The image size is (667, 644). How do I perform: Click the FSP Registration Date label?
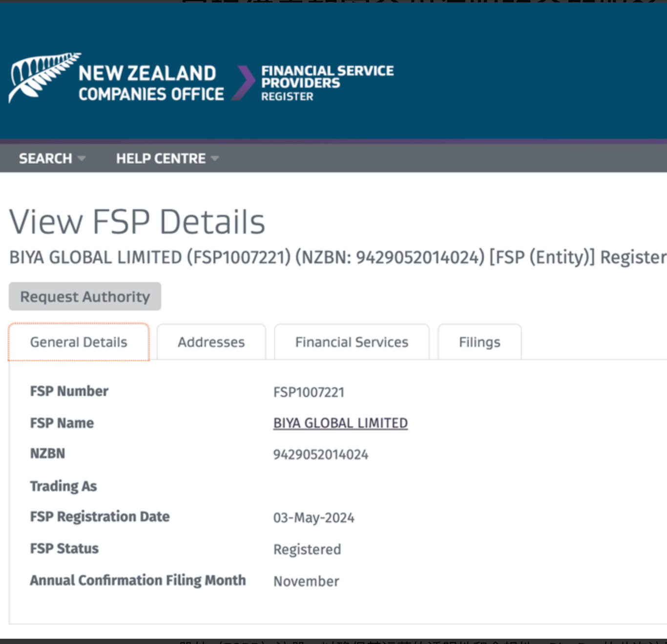tap(100, 517)
